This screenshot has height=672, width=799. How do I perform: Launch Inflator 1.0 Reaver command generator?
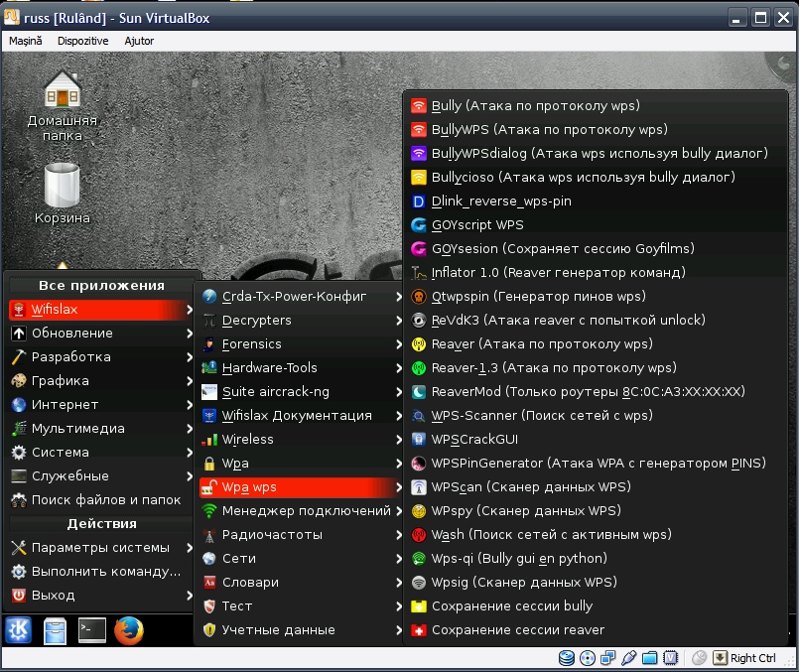click(596, 273)
